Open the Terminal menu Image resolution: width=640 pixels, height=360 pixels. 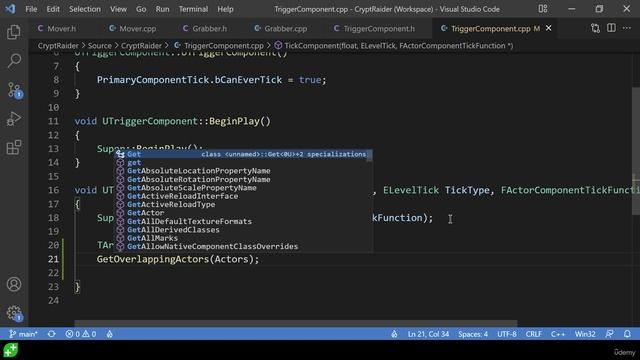pyautogui.click(x=193, y=9)
